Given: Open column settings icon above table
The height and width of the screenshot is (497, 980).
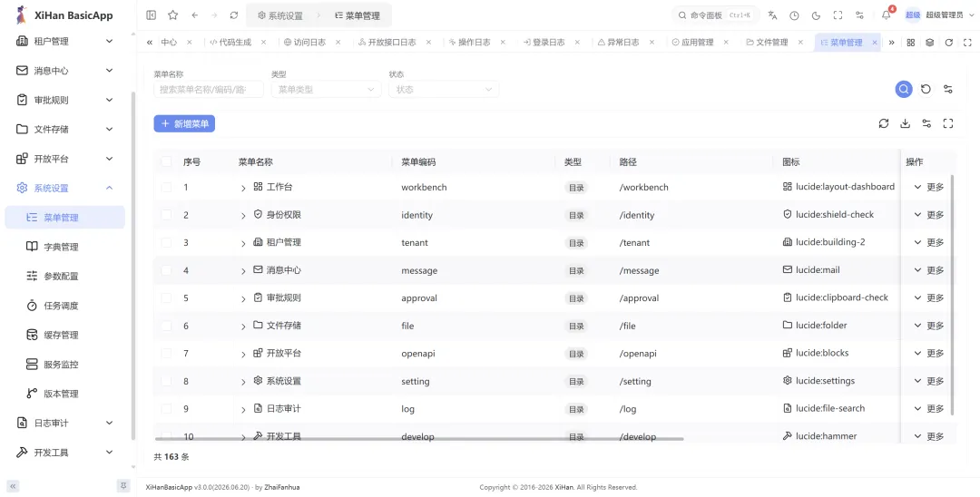Looking at the screenshot, I should click(926, 123).
